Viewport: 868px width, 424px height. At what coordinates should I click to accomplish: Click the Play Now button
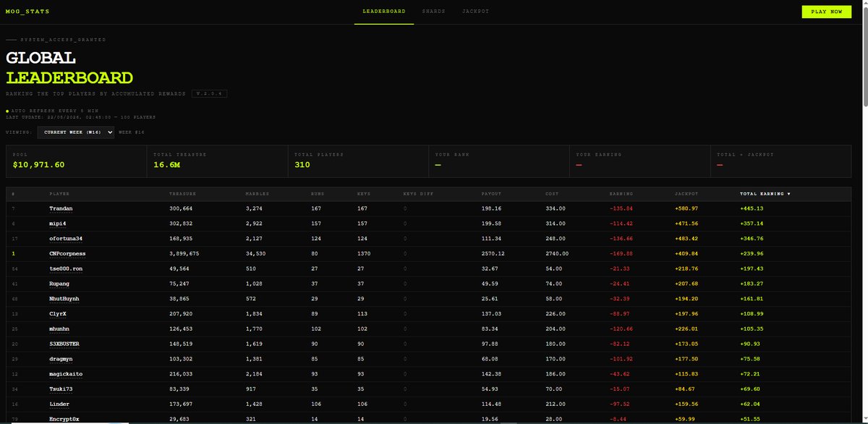coord(826,12)
